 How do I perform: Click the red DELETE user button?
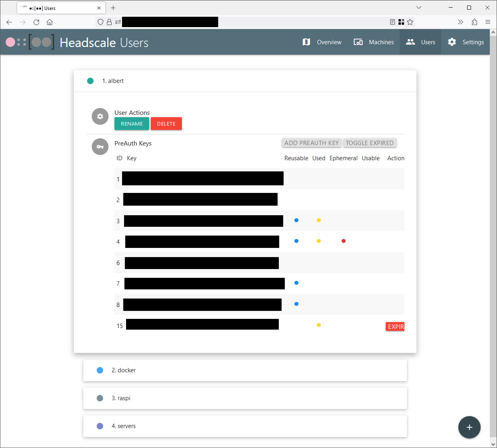[166, 124]
